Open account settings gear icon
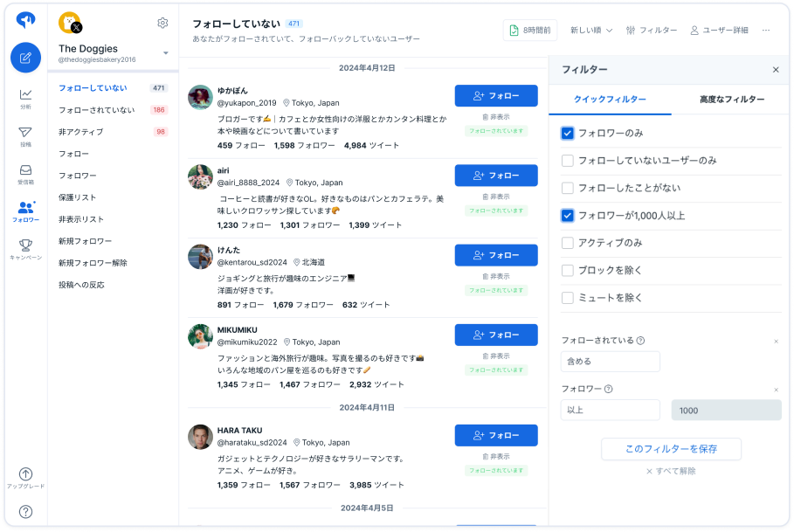 coord(162,24)
